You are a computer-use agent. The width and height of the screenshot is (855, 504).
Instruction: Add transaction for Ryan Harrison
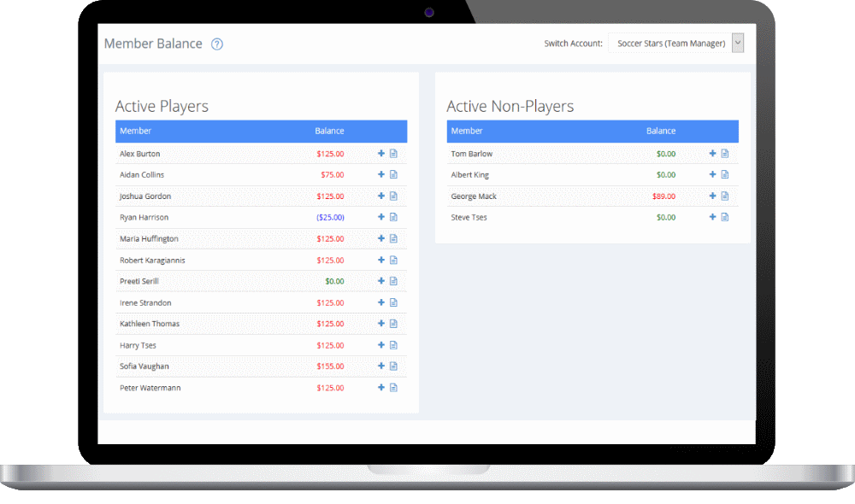381,217
